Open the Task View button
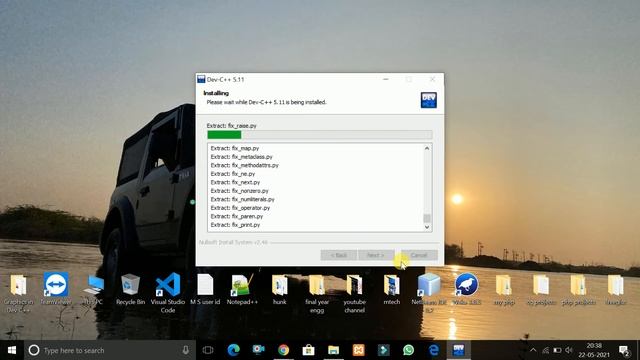The width and height of the screenshot is (640, 360). pos(208,350)
